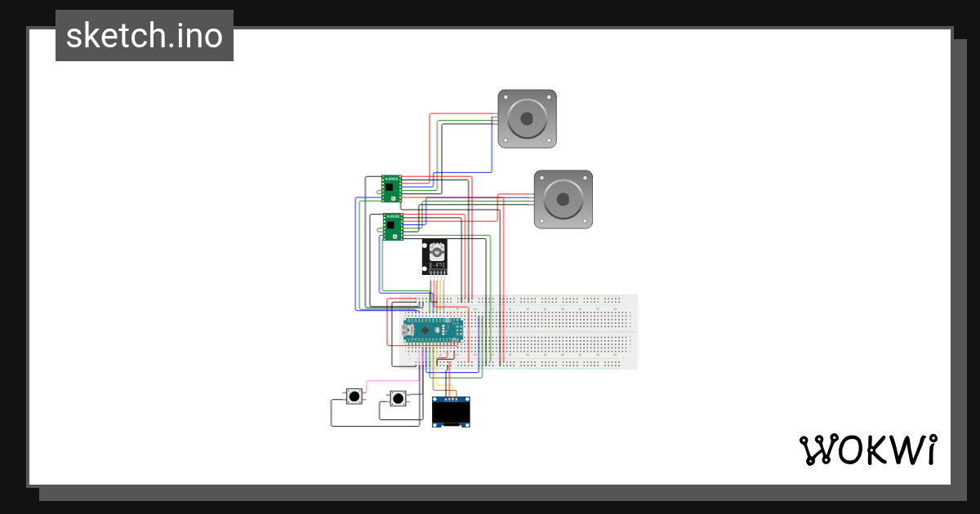Select the top-left stepper motor

click(528, 118)
